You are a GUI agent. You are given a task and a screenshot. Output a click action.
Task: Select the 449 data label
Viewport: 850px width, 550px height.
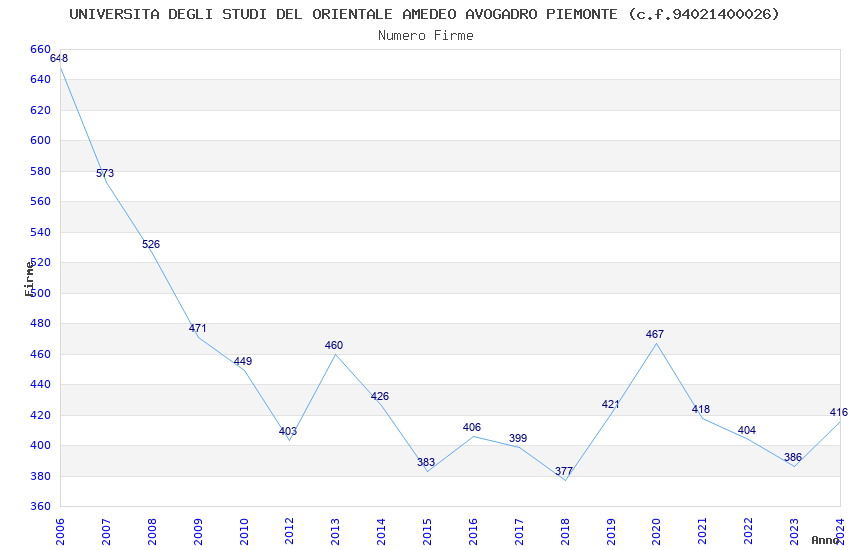[x=243, y=361]
